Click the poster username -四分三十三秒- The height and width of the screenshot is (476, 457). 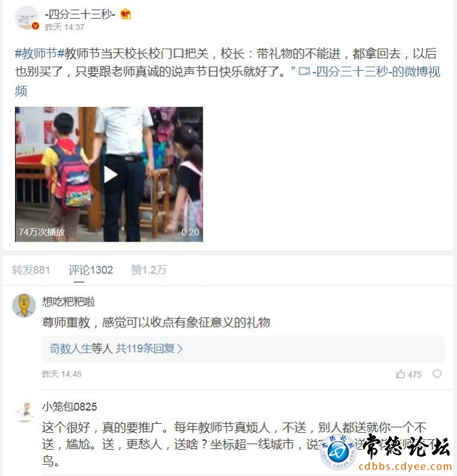80,14
